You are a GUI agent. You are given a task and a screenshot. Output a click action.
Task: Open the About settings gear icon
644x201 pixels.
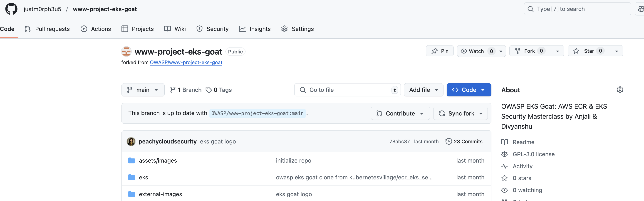pos(620,90)
